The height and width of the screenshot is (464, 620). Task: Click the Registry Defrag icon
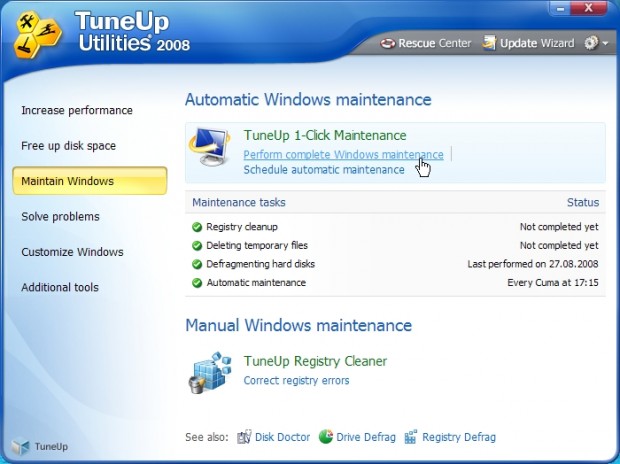click(410, 437)
